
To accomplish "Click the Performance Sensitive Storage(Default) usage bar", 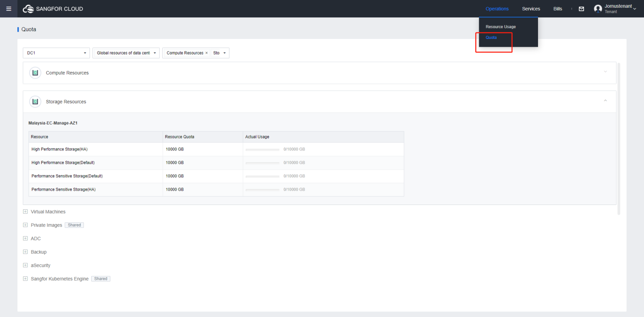I will pyautogui.click(x=263, y=176).
